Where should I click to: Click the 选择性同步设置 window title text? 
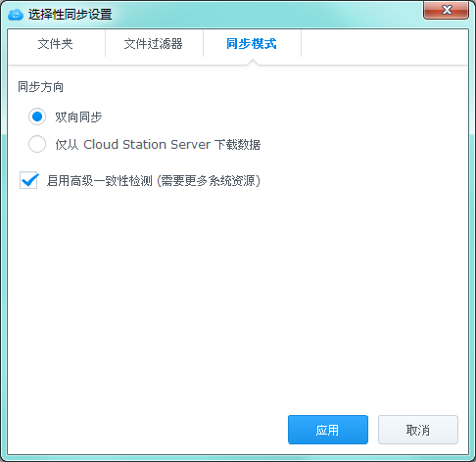point(70,15)
